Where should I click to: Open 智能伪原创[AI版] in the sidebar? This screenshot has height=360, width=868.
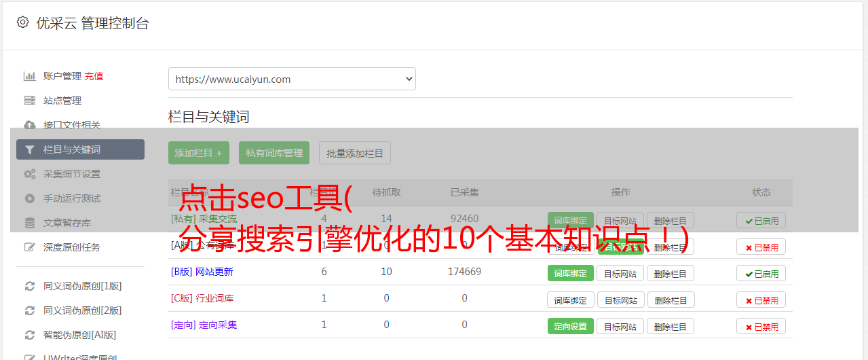tap(80, 335)
